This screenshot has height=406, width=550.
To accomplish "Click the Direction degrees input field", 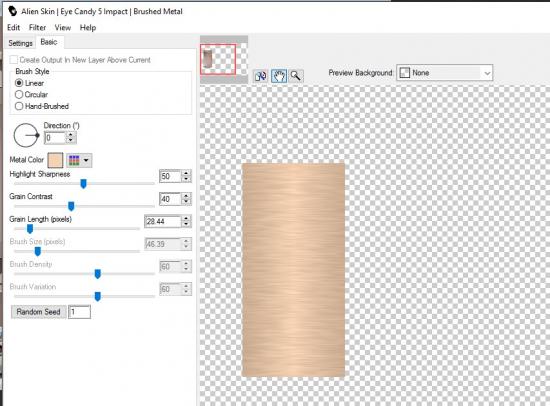I will [55, 138].
